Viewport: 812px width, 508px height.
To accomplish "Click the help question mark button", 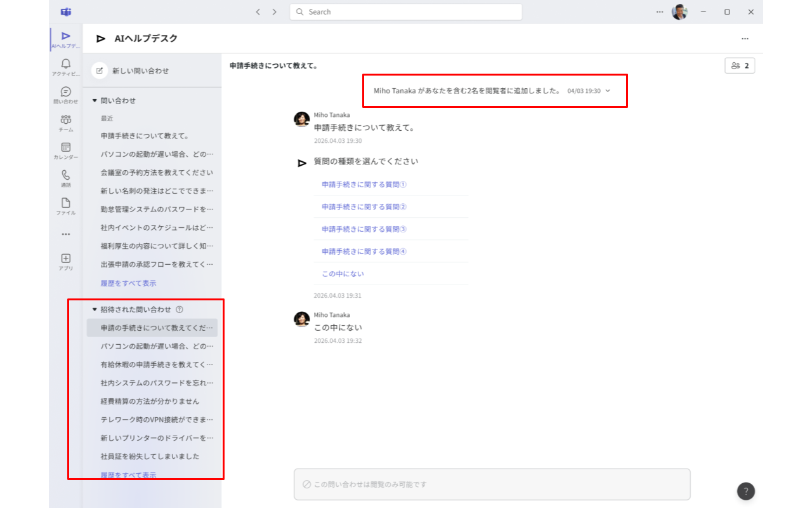I will 746,491.
